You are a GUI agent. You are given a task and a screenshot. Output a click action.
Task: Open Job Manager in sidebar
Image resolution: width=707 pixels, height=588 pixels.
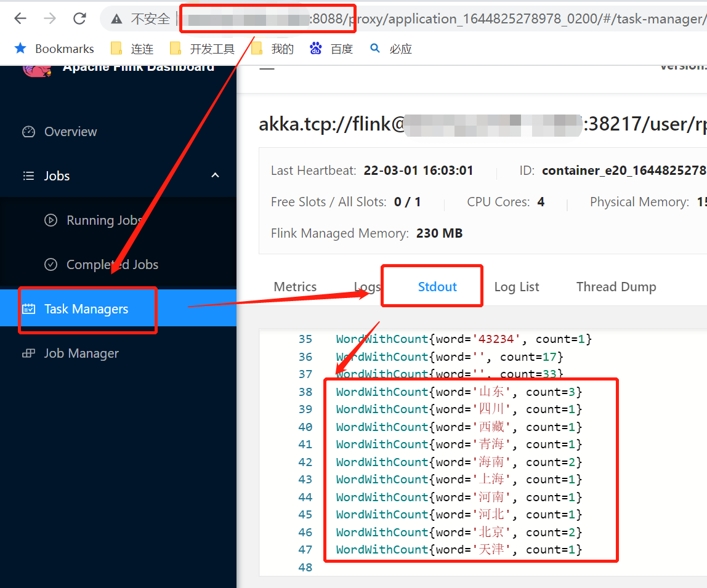81,353
